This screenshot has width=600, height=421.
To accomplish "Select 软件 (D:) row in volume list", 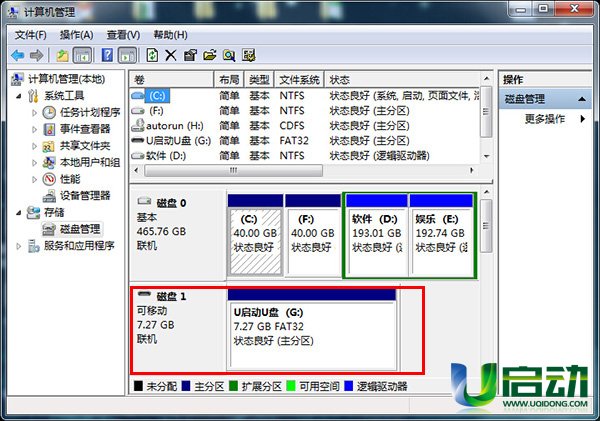I will pos(305,156).
